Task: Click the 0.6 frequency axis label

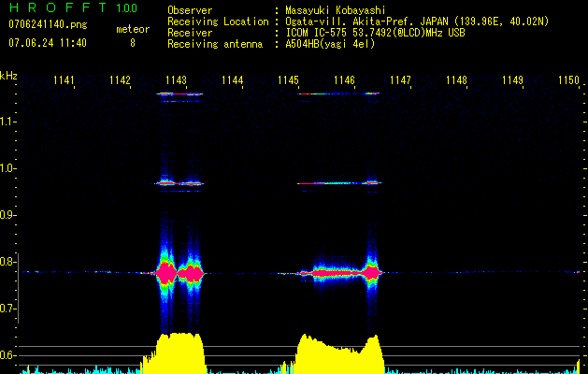Action: (x=8, y=355)
